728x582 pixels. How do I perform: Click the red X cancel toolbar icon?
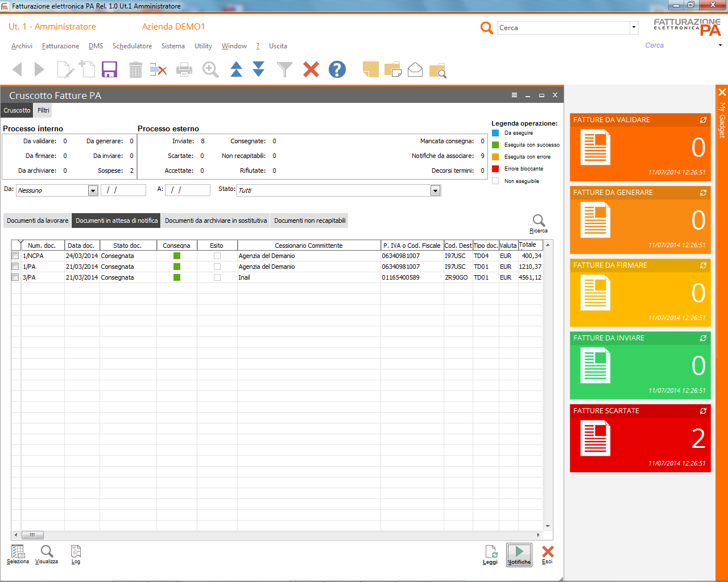tap(311, 70)
